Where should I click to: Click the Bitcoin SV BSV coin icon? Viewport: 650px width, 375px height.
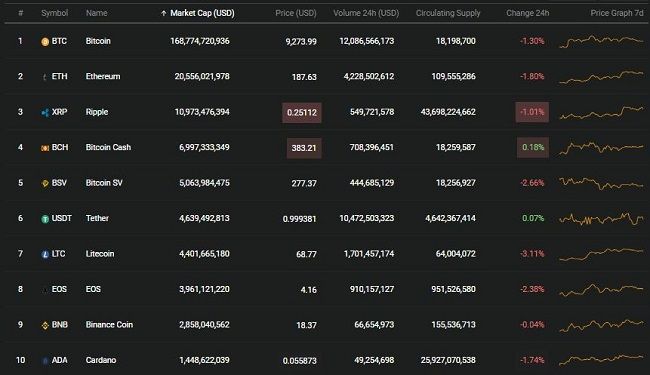[x=45, y=183]
